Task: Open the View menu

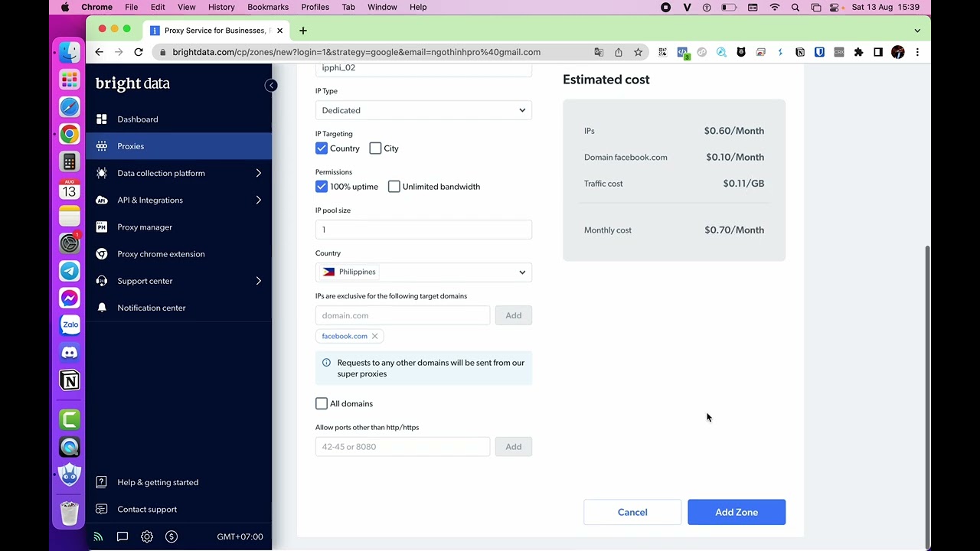Action: tap(187, 7)
